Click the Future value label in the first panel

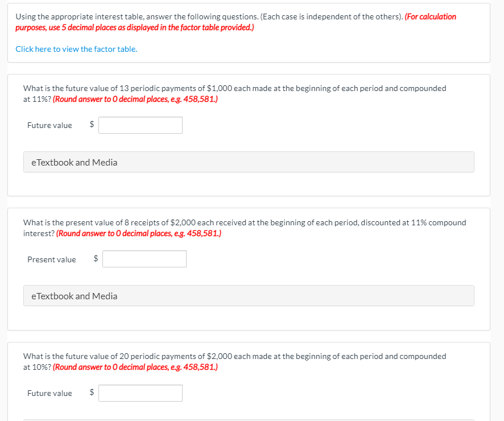[x=49, y=125]
